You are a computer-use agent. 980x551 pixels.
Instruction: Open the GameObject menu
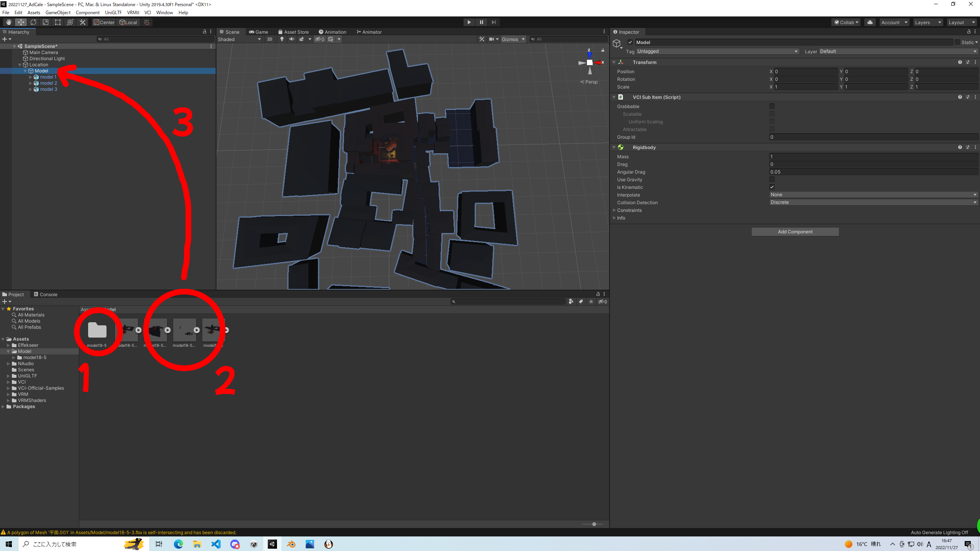click(58, 12)
